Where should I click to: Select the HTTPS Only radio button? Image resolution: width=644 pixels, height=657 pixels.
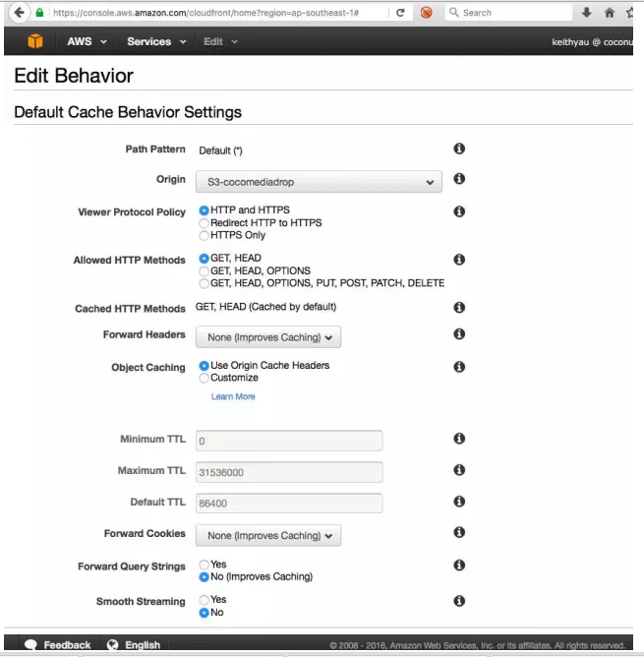[205, 235]
